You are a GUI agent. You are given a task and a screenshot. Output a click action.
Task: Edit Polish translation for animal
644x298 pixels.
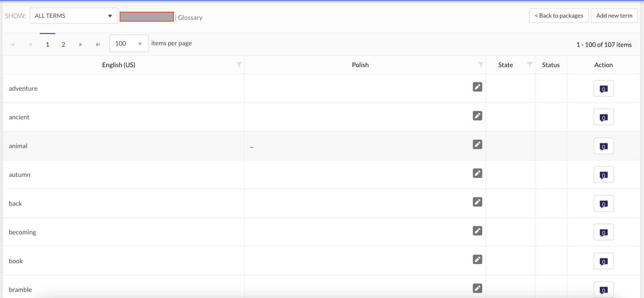coord(477,145)
